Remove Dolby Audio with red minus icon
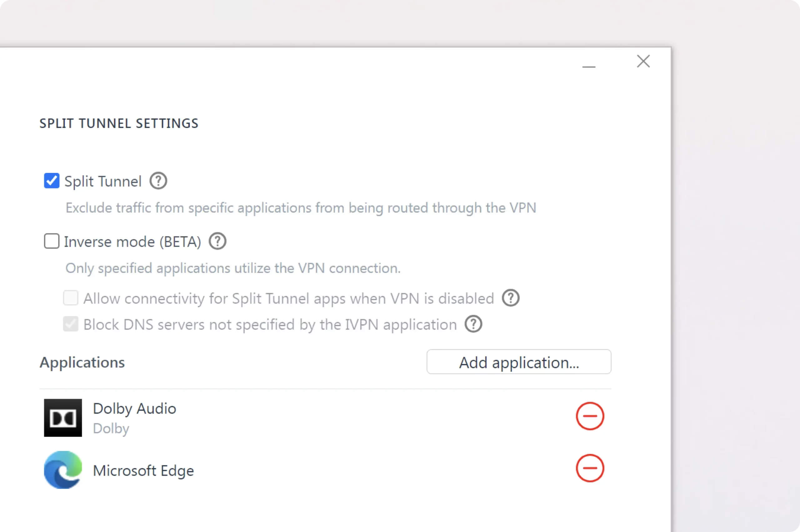The image size is (800, 532). 590,416
